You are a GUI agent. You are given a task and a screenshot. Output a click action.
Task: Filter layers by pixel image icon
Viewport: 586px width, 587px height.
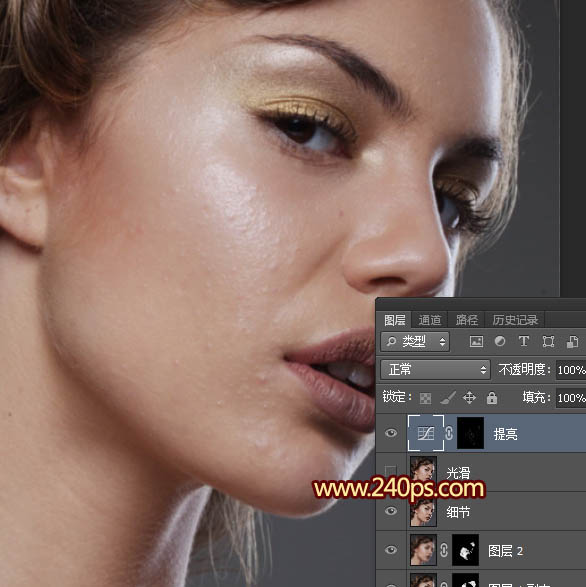[x=476, y=341]
